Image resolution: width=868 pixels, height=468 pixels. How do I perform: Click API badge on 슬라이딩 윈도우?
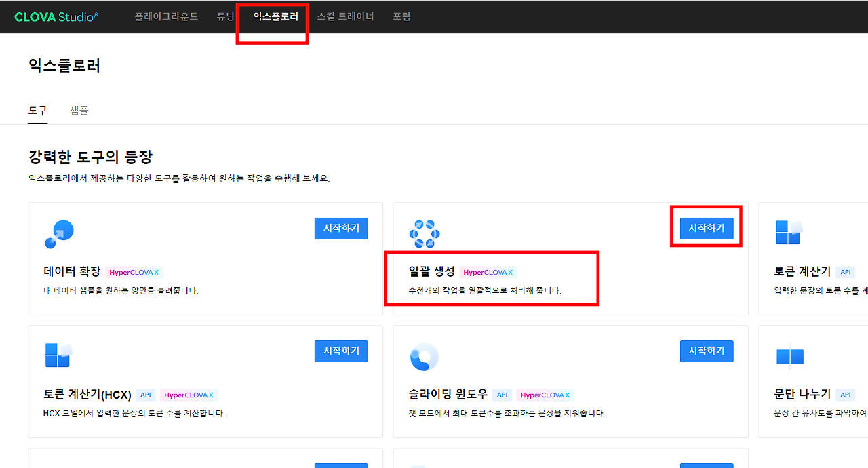(502, 395)
